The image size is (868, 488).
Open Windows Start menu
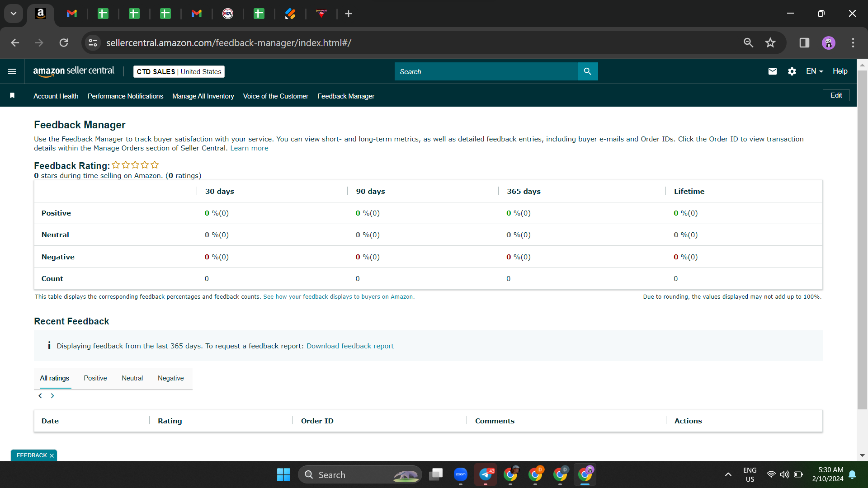pos(283,475)
